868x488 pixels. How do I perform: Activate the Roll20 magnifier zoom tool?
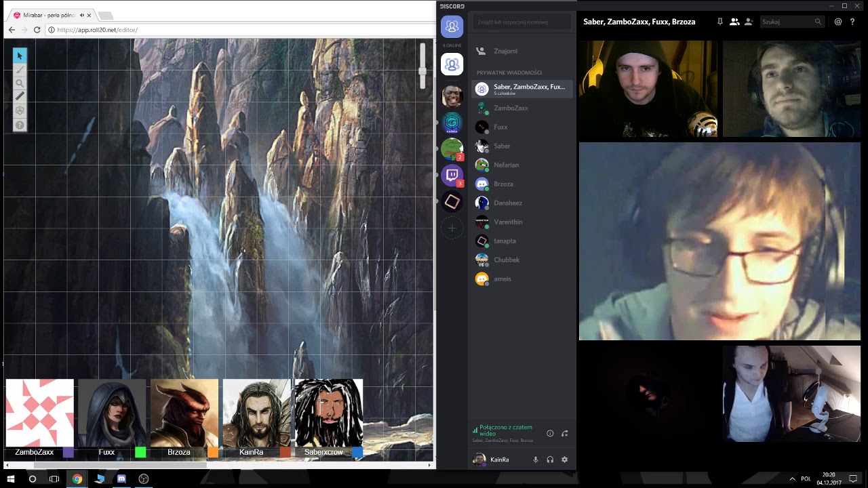(x=20, y=83)
